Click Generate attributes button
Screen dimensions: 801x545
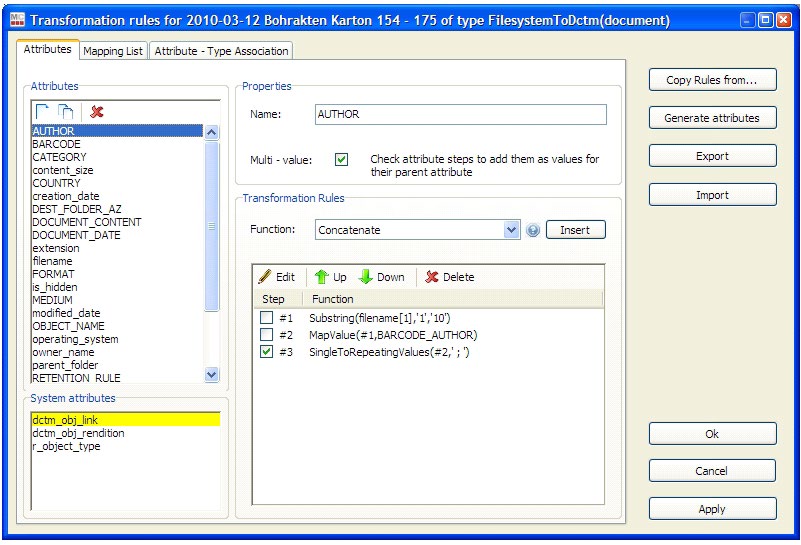coord(713,118)
